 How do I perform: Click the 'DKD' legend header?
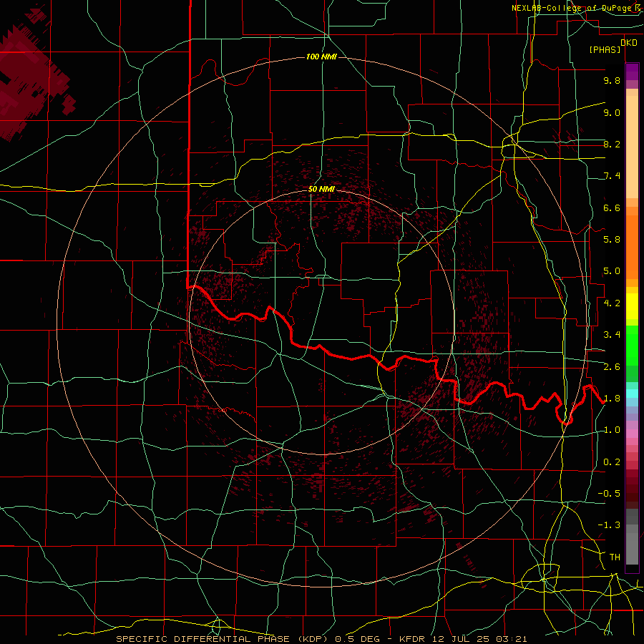click(629, 43)
